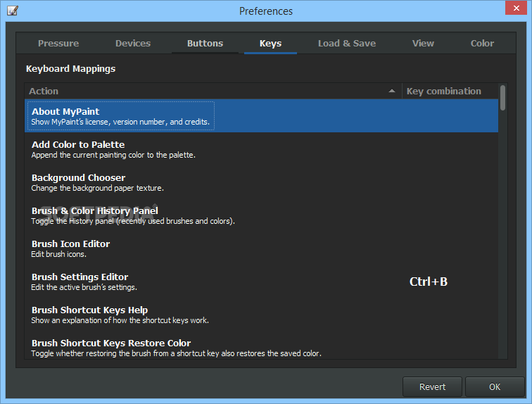
Task: Switch to the Buttons tab
Action: 205,44
